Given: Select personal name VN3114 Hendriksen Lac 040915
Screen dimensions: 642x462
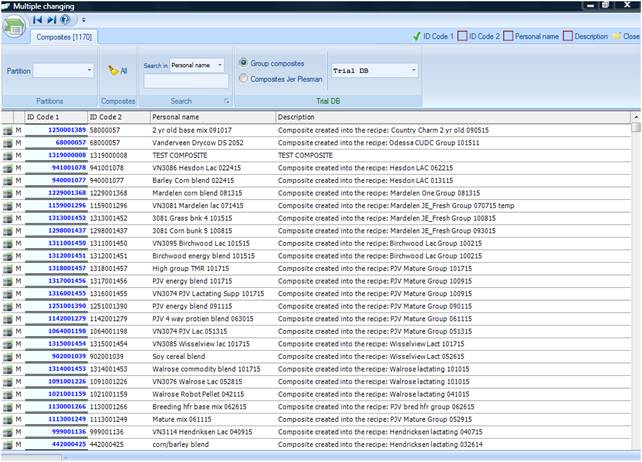Looking at the screenshot, I should tap(202, 432).
